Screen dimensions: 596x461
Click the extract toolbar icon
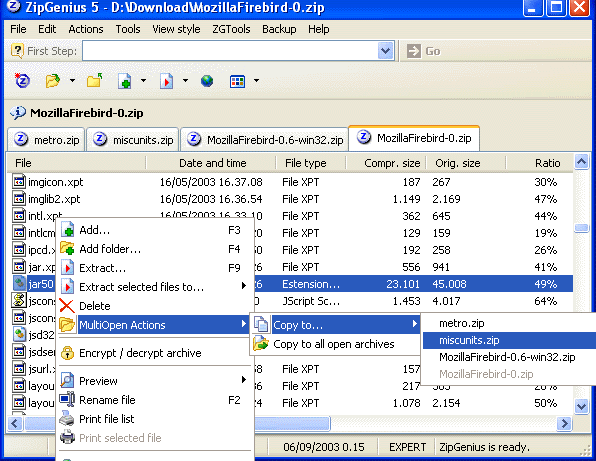(166, 81)
